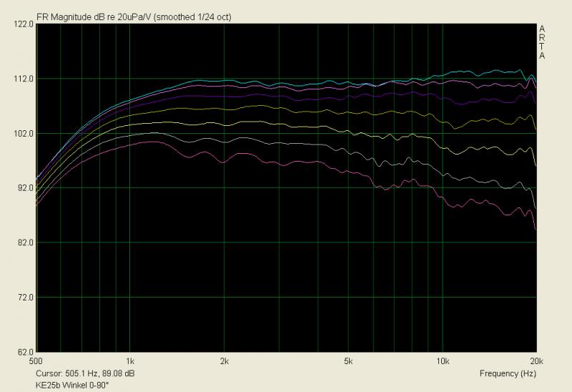This screenshot has height=392, width=572.
Task: Select the 82.0 dB axis label
Action: pos(25,242)
